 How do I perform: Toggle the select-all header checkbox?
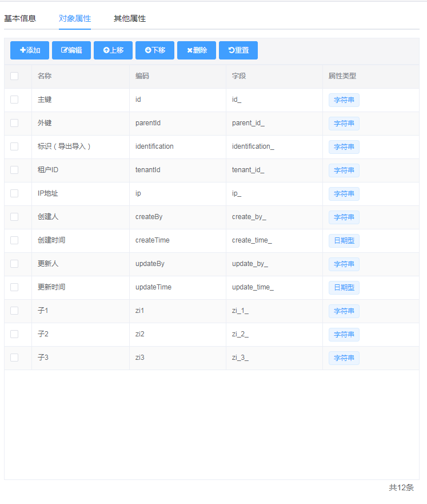click(14, 76)
